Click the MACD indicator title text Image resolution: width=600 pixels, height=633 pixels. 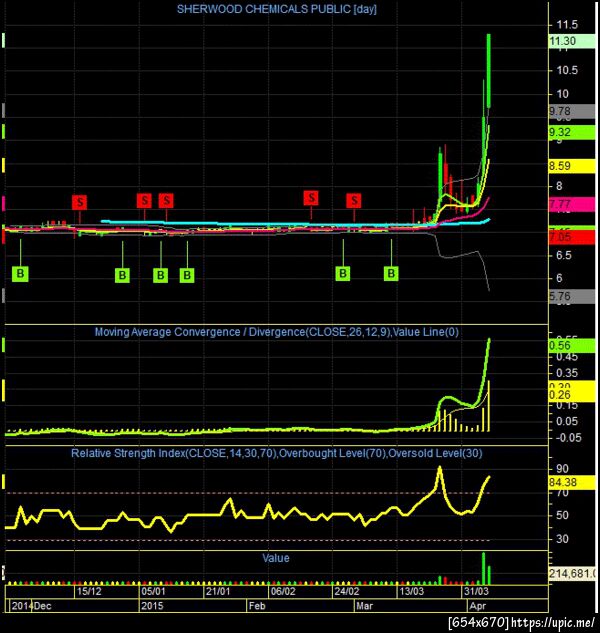(277, 332)
